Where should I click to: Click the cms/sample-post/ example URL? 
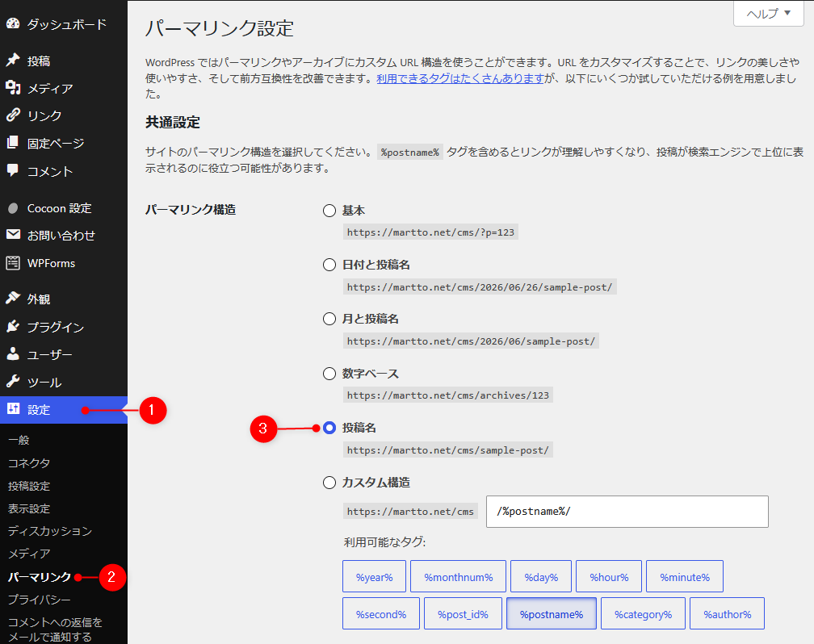pyautogui.click(x=447, y=450)
